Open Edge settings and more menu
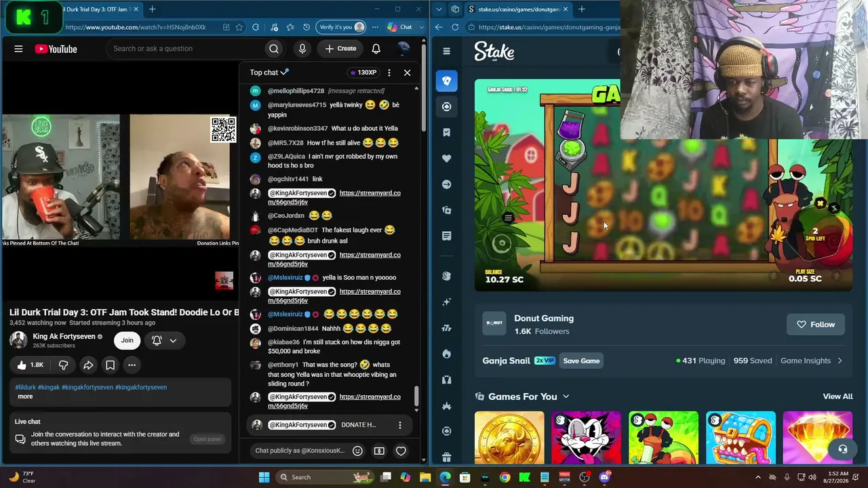 point(375,27)
